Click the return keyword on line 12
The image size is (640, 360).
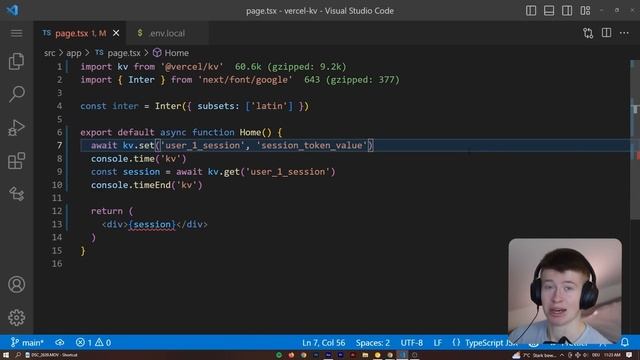coord(107,211)
